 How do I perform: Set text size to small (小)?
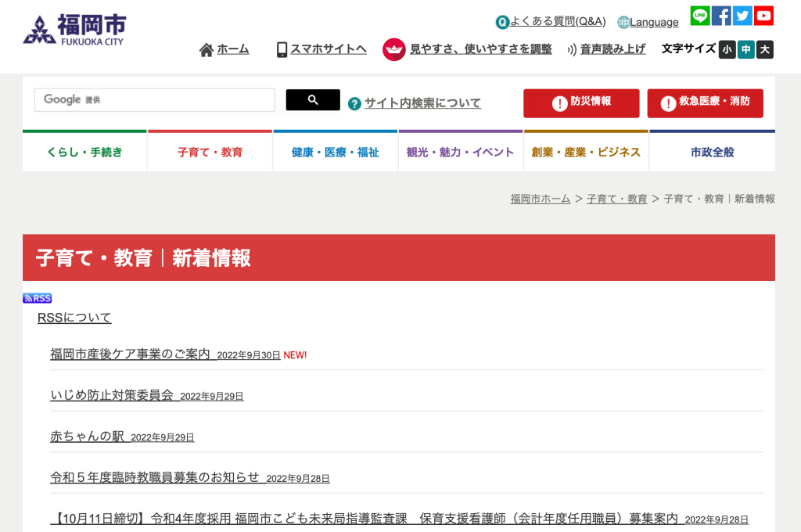pyautogui.click(x=727, y=49)
